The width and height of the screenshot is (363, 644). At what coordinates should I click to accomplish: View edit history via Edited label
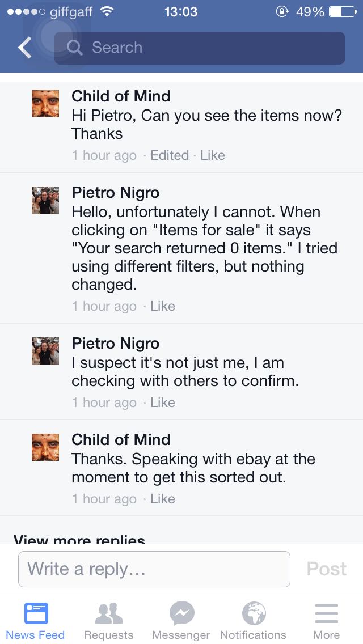coord(170,155)
